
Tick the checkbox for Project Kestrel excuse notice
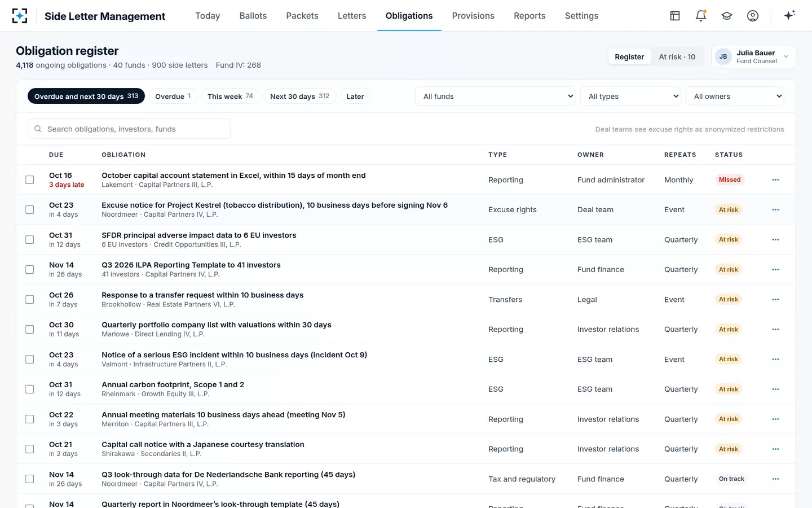30,209
